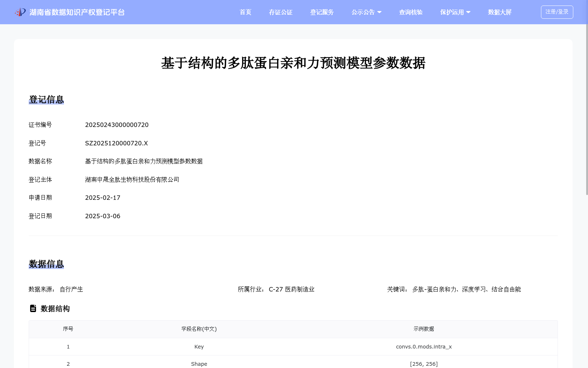Click the platform logo icon in header
This screenshot has height=368, width=588.
[20, 12]
